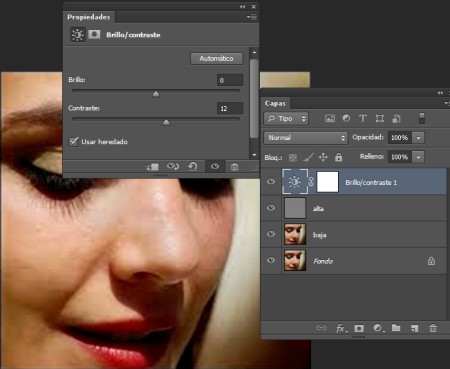Select the alta layer thumbnail

coord(295,208)
